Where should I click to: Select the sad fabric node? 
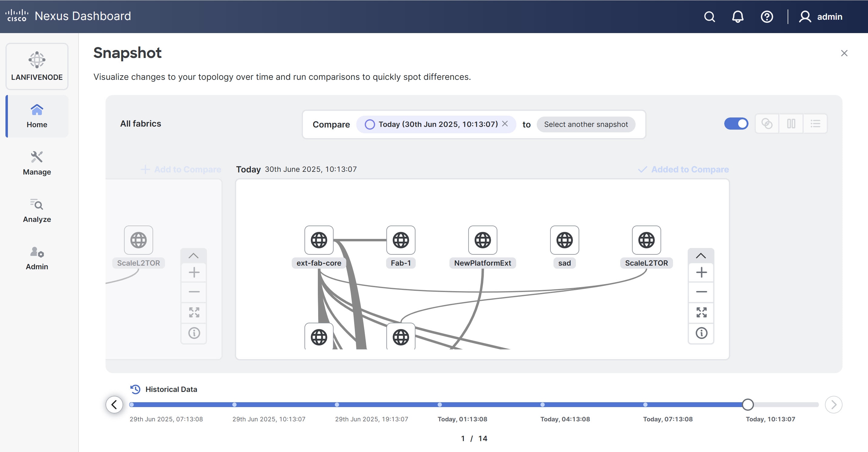click(x=564, y=240)
